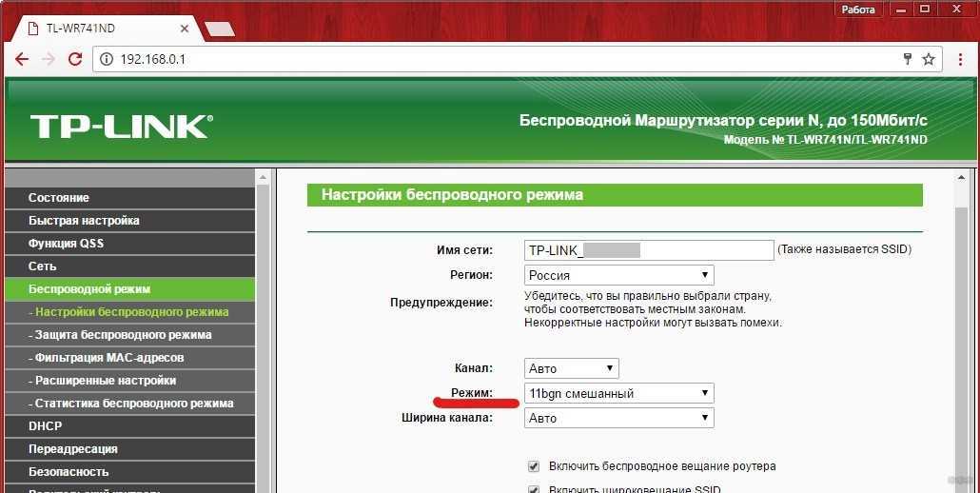Open the Состояние menu item
The image size is (980, 493).
[59, 198]
